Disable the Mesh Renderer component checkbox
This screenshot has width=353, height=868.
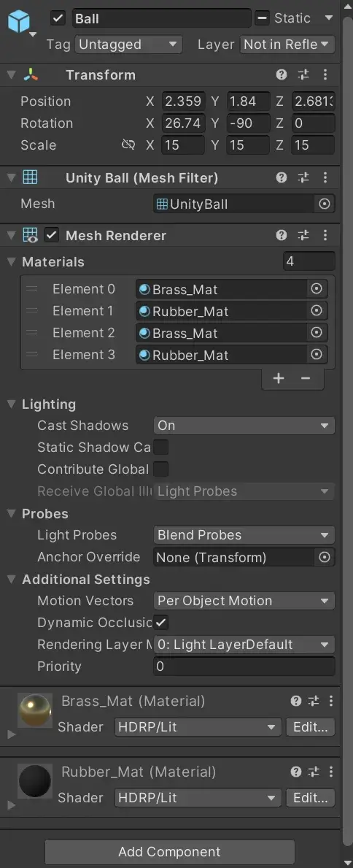coord(52,235)
